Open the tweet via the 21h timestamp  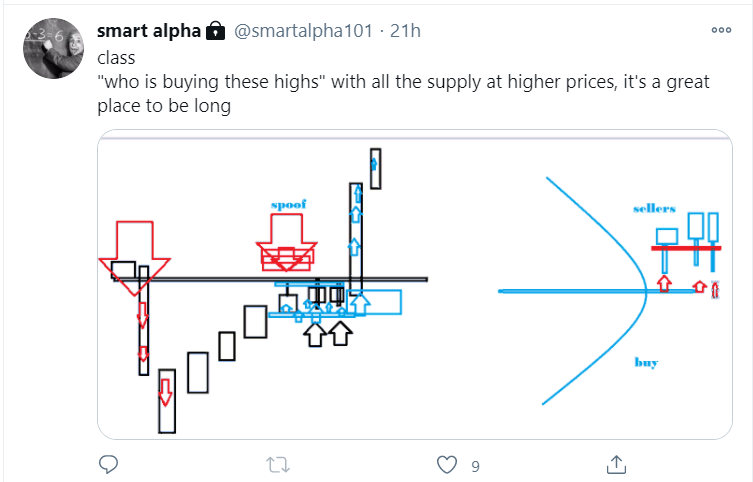pyautogui.click(x=405, y=31)
